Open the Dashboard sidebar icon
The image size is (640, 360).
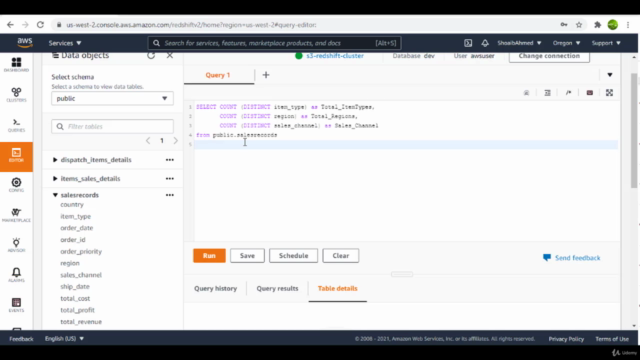(x=16, y=64)
